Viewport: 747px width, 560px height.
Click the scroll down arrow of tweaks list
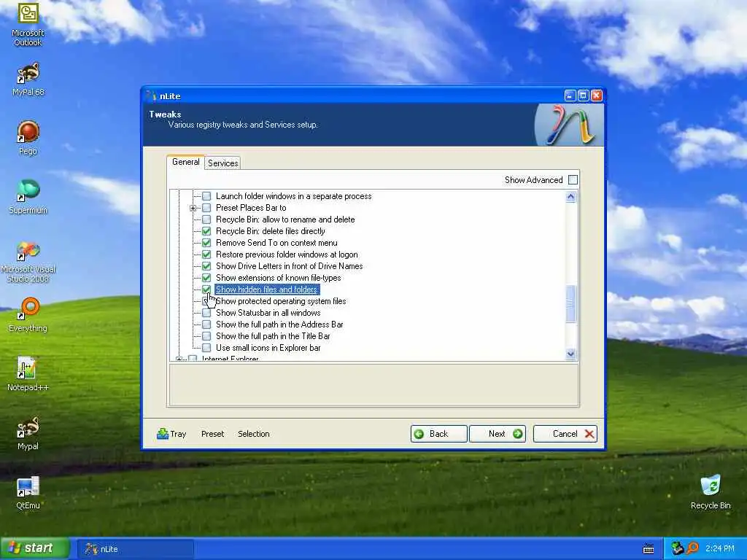(570, 354)
